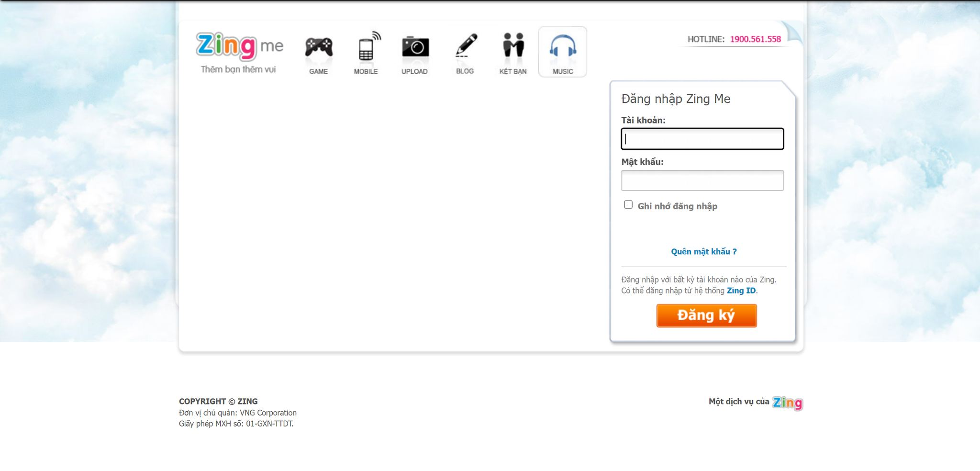Open the MOBILE phone icon

[367, 48]
